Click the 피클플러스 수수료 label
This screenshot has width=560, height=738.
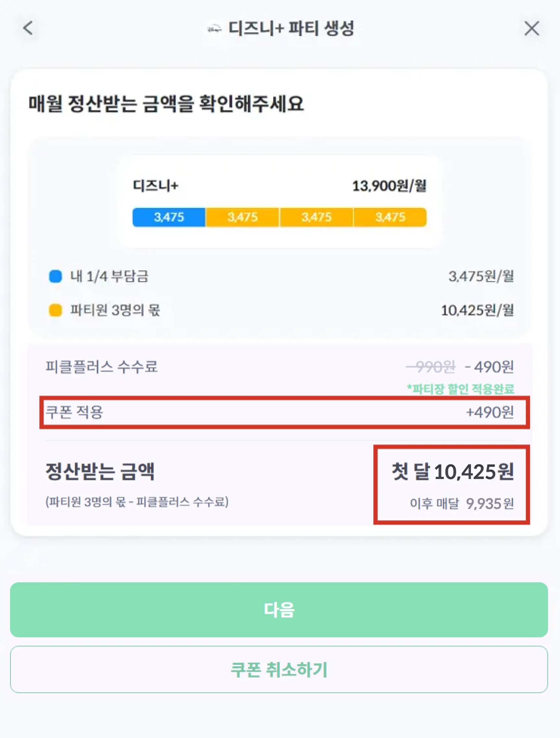pos(101,367)
